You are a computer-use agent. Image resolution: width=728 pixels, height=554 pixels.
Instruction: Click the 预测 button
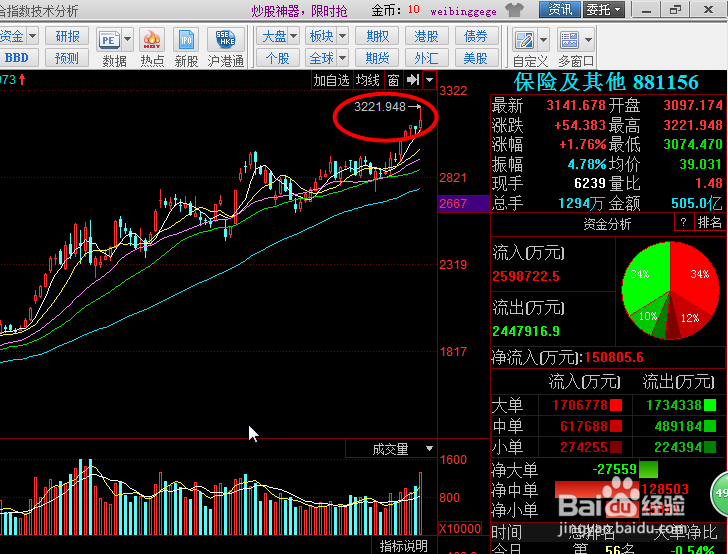(x=67, y=58)
